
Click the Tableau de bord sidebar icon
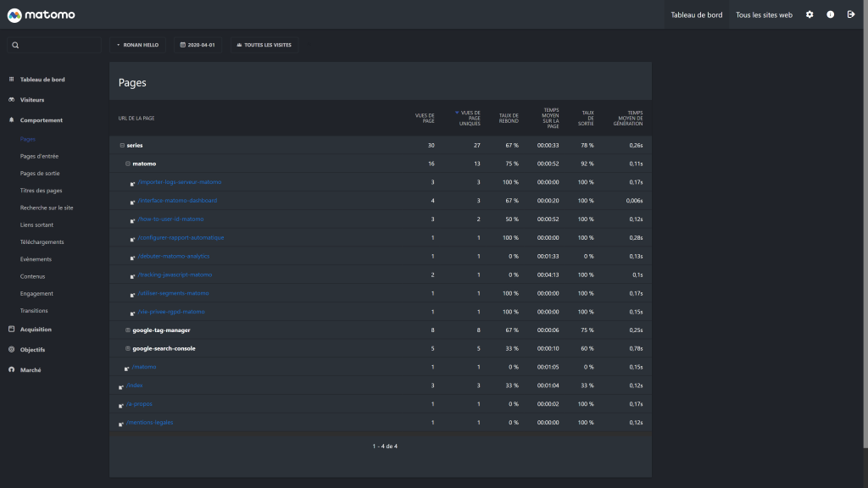coord(12,79)
